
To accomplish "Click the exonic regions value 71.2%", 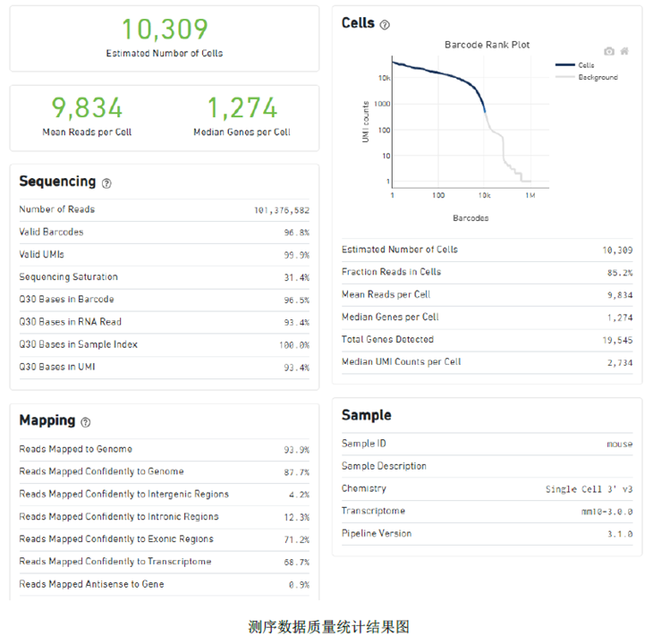I will point(297,540).
